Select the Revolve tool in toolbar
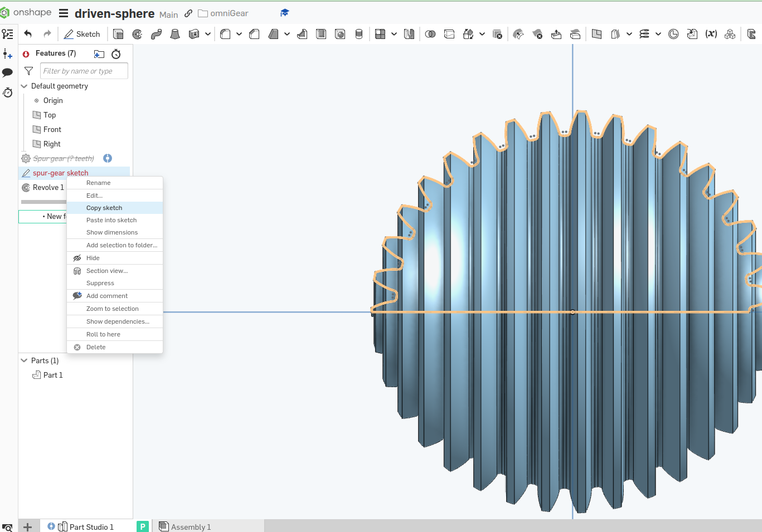 (x=137, y=34)
